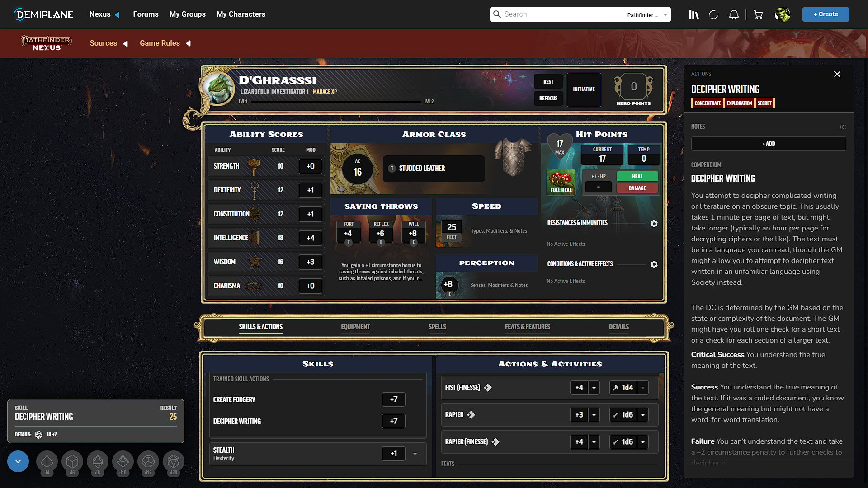Select the Spells tab

437,327
